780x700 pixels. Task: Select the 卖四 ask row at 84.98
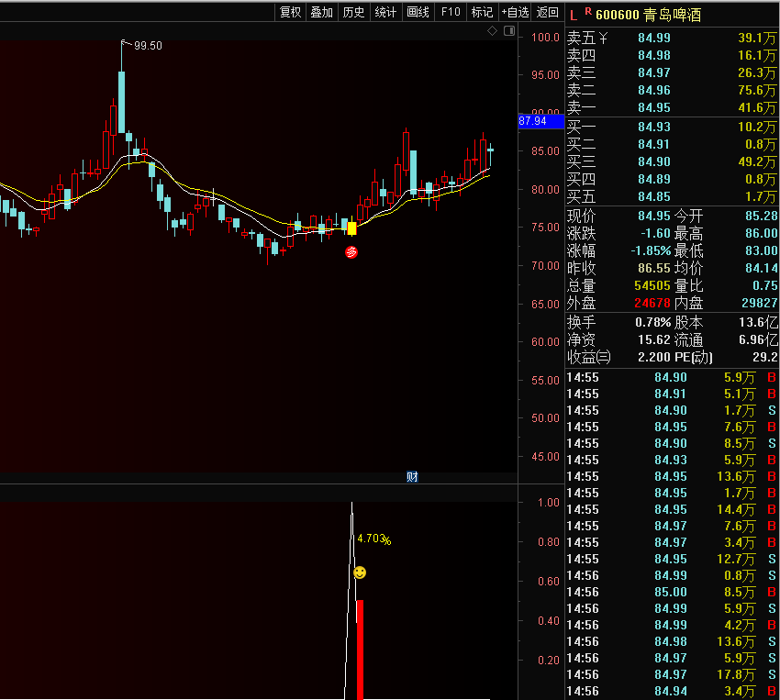[x=672, y=55]
